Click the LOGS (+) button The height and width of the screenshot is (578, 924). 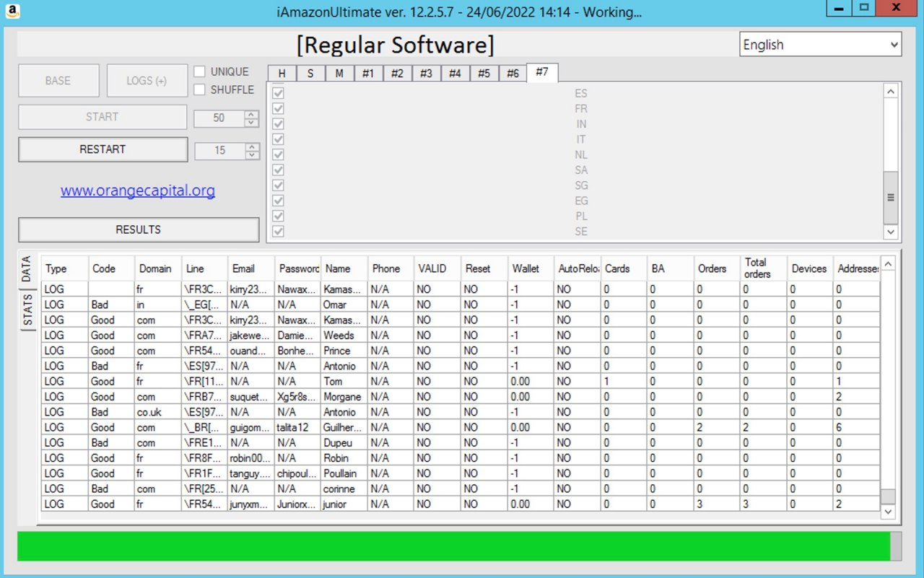pyautogui.click(x=147, y=80)
